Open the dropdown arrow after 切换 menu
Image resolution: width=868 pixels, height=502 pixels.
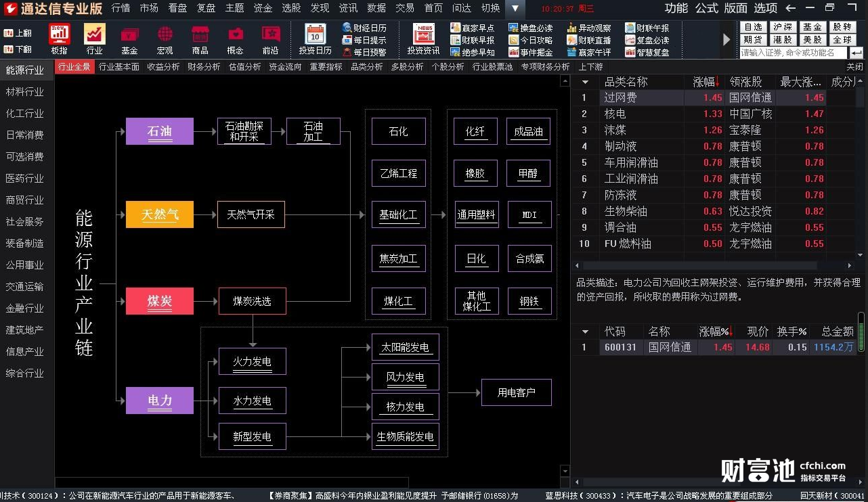pos(515,8)
